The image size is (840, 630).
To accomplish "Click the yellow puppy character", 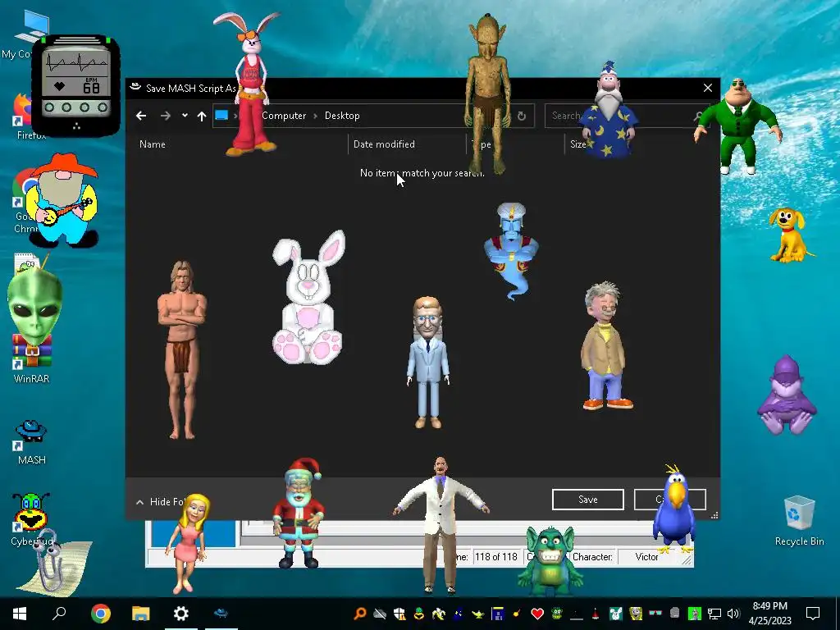I will point(790,235).
